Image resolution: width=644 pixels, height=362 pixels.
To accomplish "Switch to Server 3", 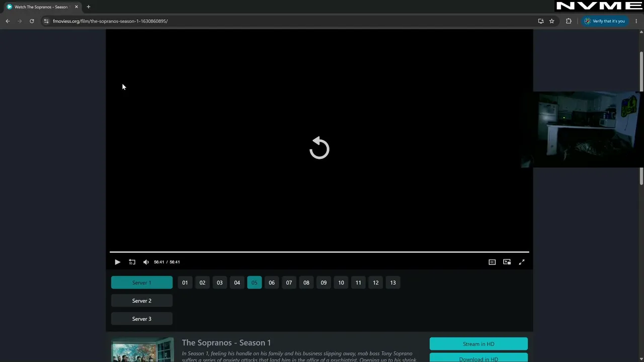I will [x=142, y=319].
